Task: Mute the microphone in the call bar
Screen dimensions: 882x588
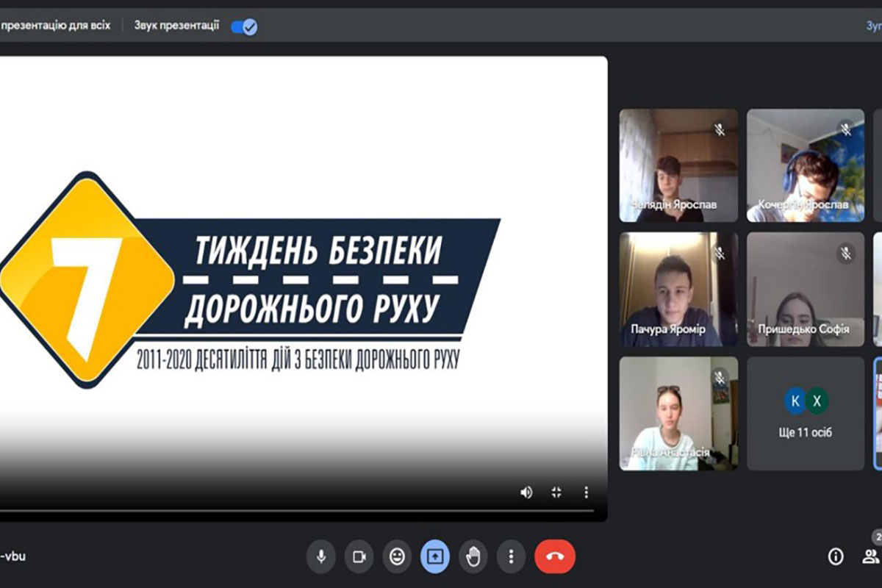Action: coord(321,556)
